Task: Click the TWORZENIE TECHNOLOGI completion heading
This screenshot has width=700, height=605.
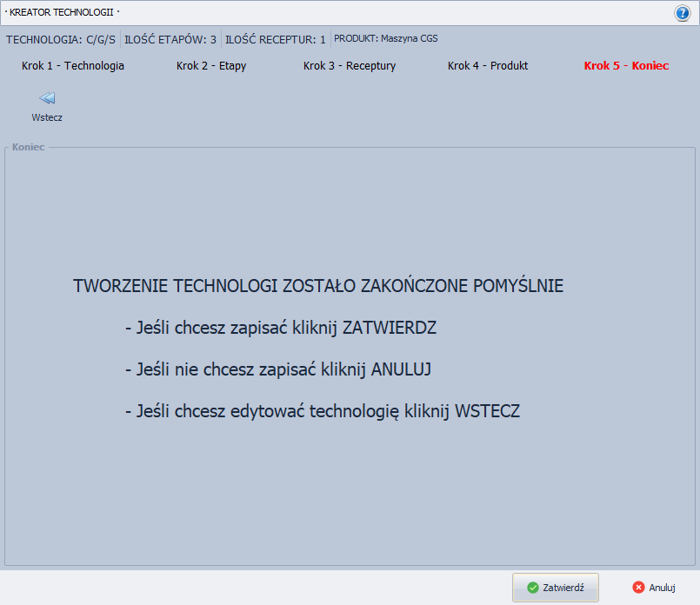Action: pyautogui.click(x=318, y=286)
